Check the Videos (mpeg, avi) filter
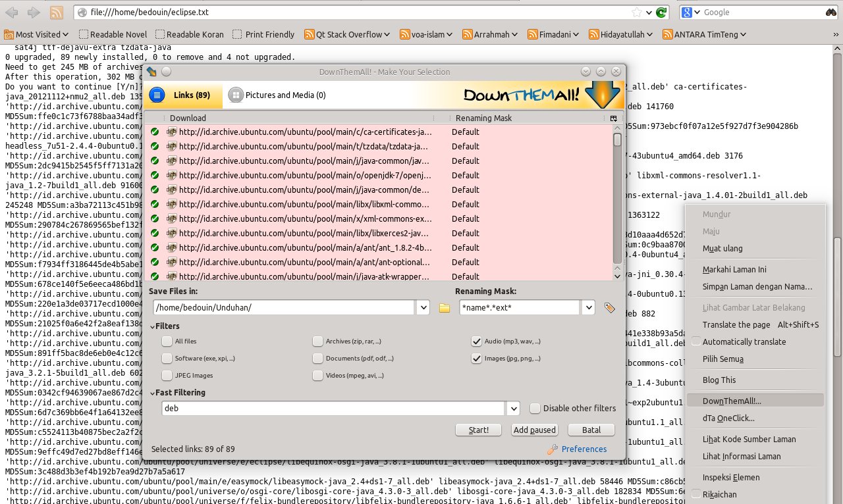 pyautogui.click(x=318, y=376)
